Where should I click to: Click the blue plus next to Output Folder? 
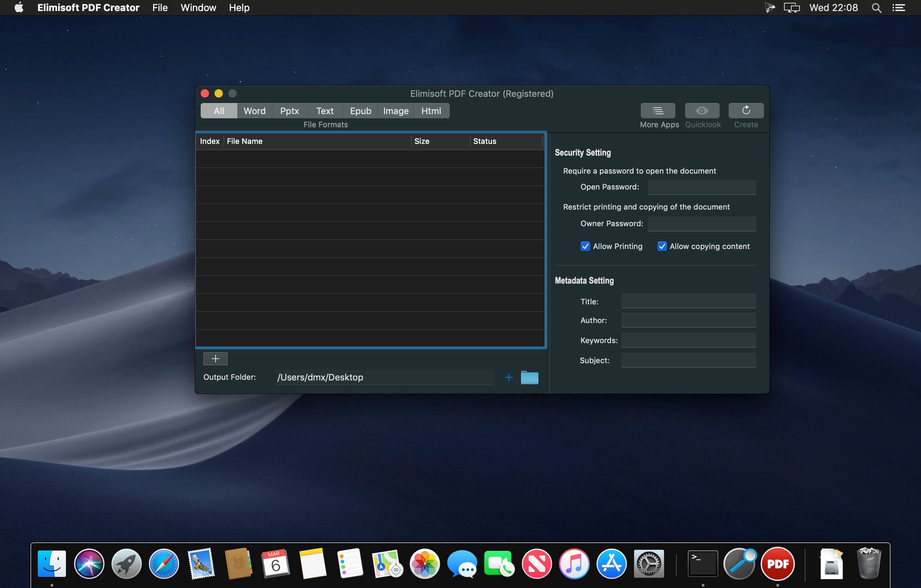(x=509, y=377)
